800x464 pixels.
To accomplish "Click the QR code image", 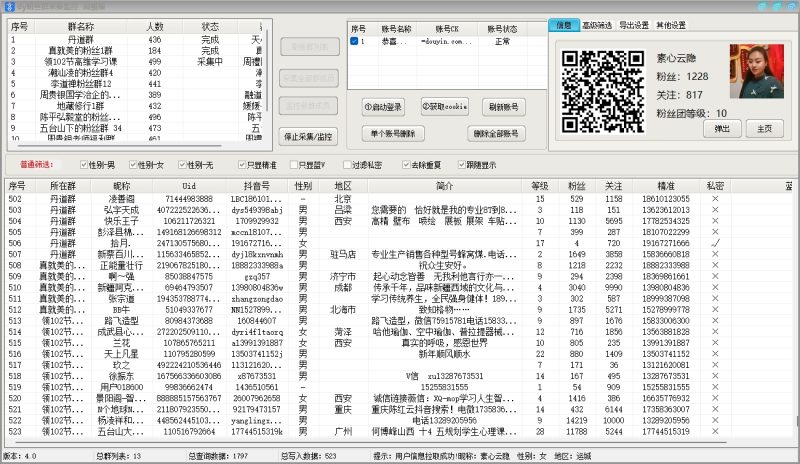I will (x=603, y=92).
